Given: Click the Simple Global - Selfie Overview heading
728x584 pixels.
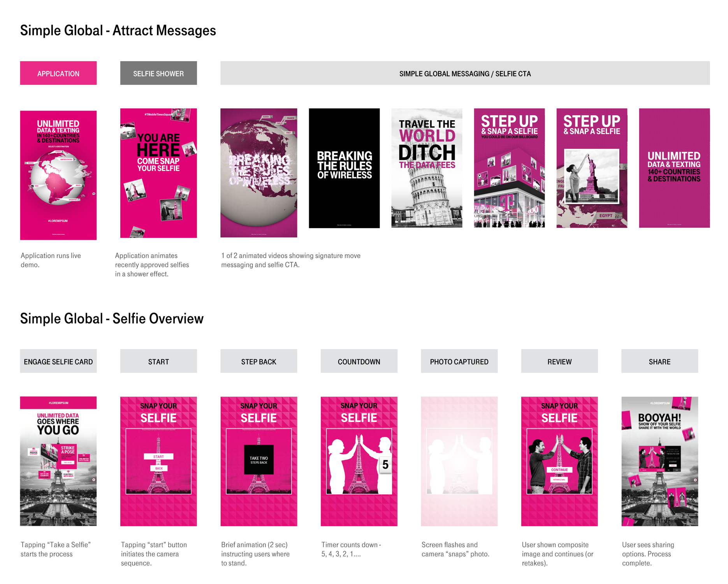Looking at the screenshot, I should tap(112, 318).
